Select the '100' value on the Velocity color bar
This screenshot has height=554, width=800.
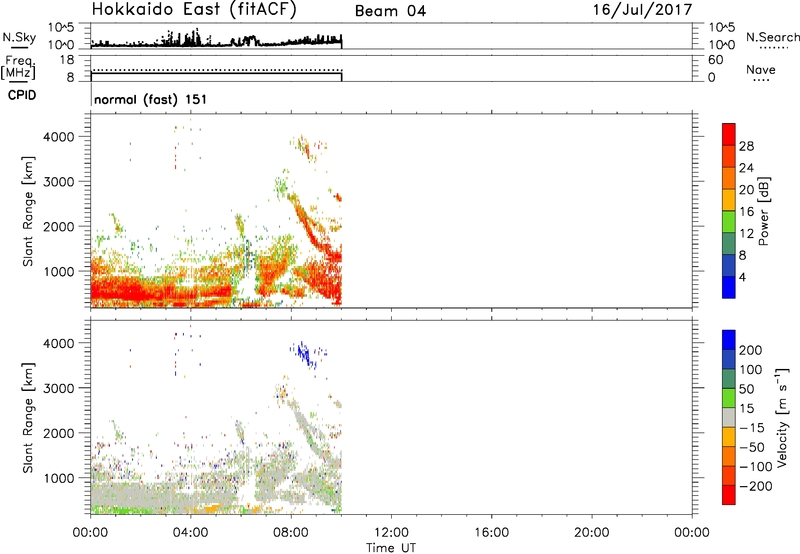(x=751, y=370)
